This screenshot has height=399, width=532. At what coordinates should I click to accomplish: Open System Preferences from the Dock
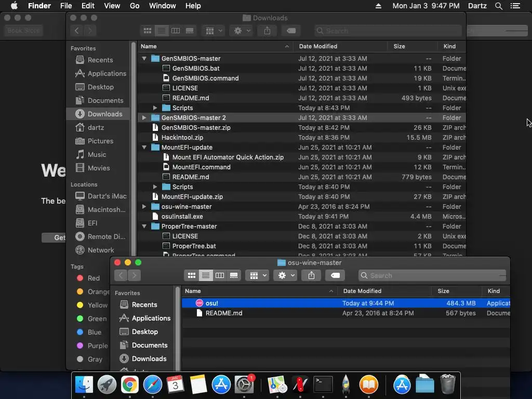pyautogui.click(x=244, y=385)
